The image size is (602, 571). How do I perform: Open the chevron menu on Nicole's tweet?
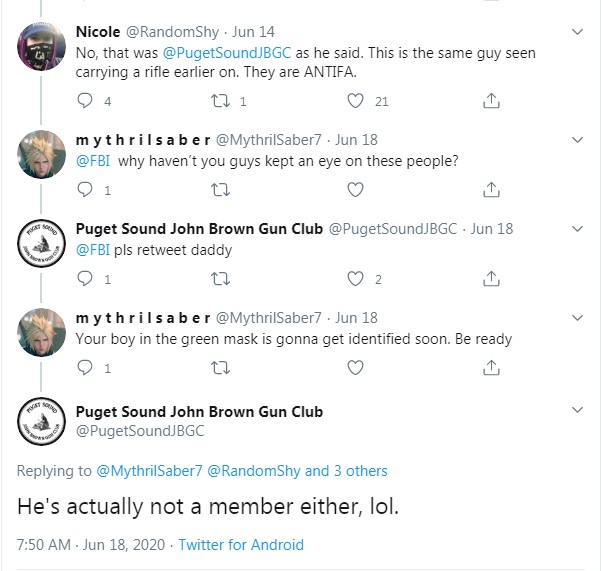(x=577, y=32)
